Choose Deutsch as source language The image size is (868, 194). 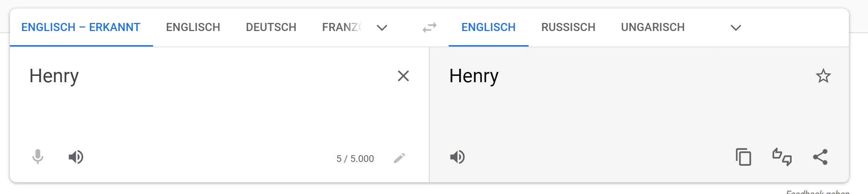(271, 27)
